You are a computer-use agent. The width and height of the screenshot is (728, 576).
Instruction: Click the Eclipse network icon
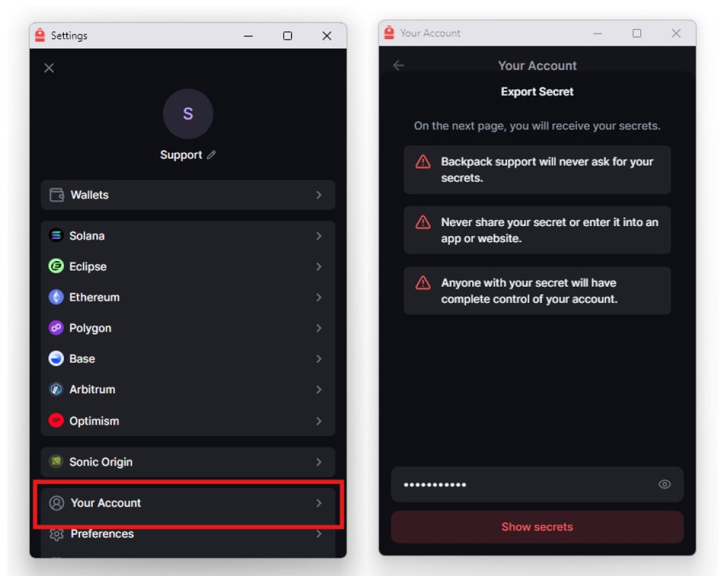click(x=57, y=266)
